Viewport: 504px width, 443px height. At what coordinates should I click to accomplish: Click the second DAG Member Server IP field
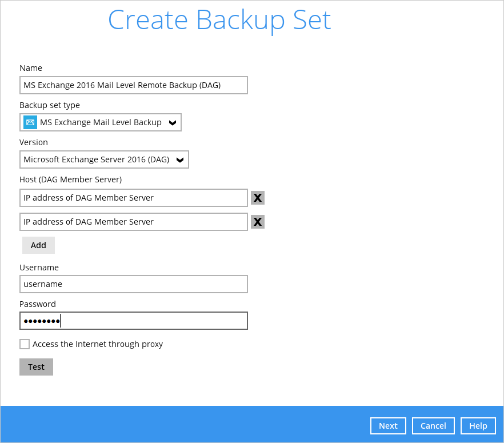coord(134,222)
